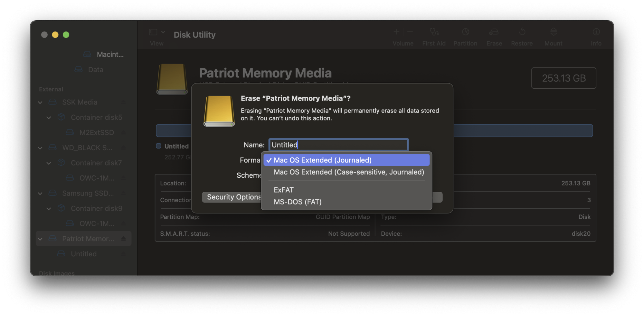This screenshot has width=644, height=316.
Task: Open the View options chevron
Action: click(163, 32)
